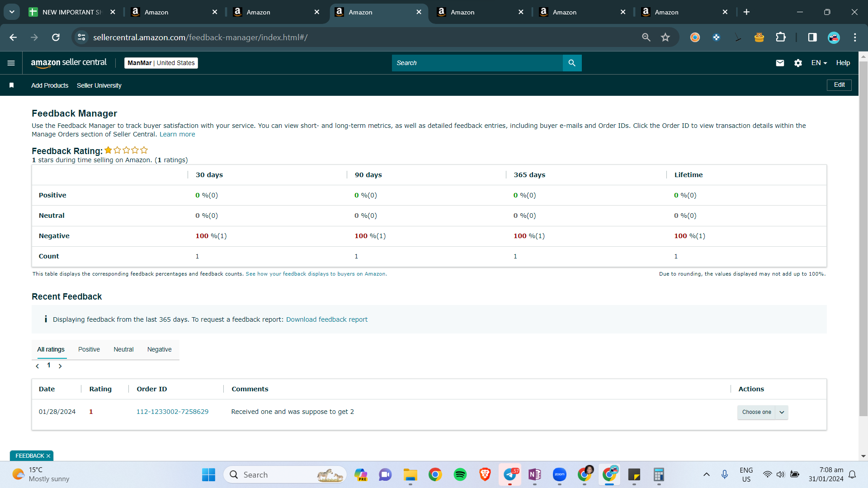Open the Seller Central hamburger menu
The width and height of the screenshot is (868, 488).
pos(11,63)
